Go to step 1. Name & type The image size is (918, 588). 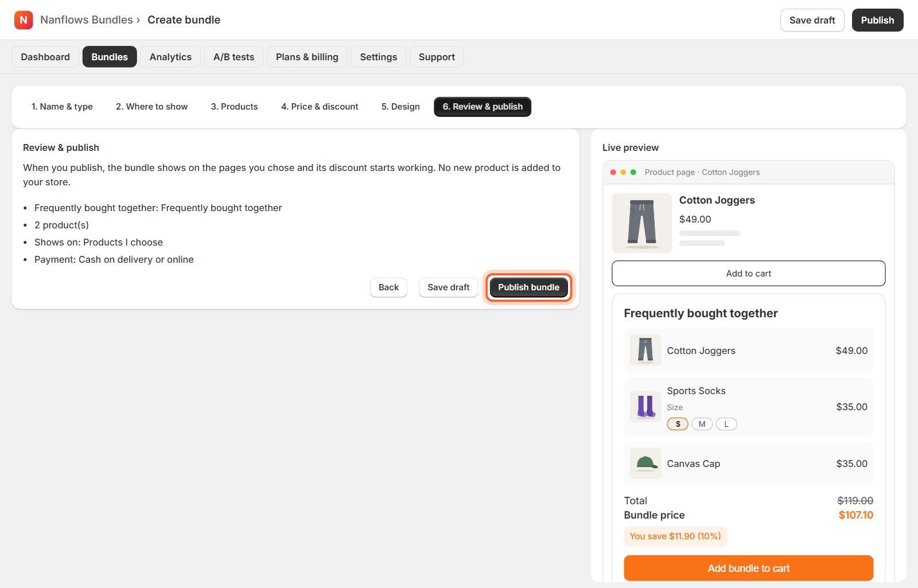point(62,107)
